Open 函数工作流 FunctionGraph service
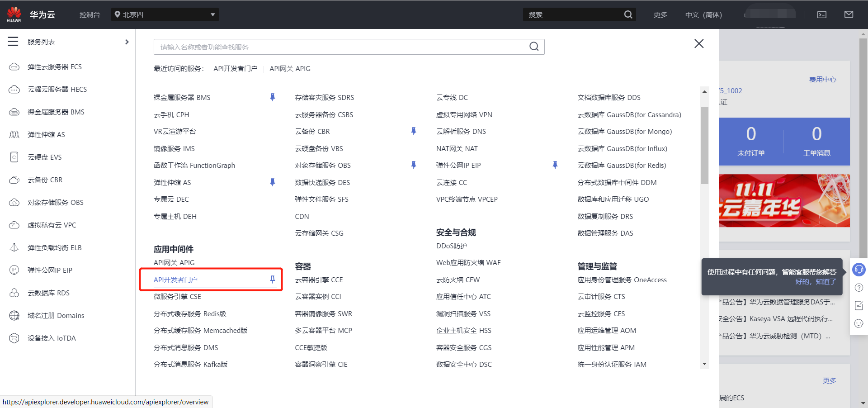Screen dimensions: 868x408 tap(194, 166)
